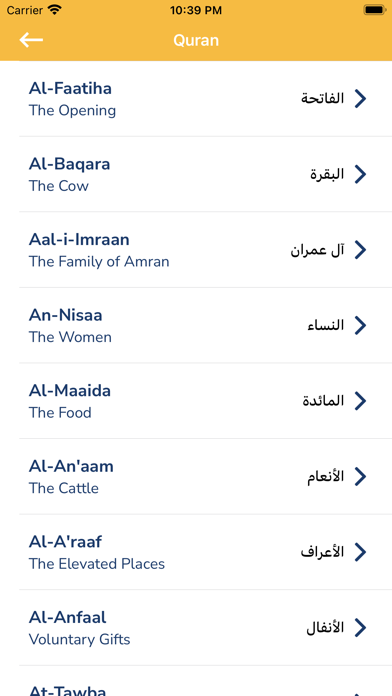Tap Voluntary Gifts surah entry

(196, 627)
